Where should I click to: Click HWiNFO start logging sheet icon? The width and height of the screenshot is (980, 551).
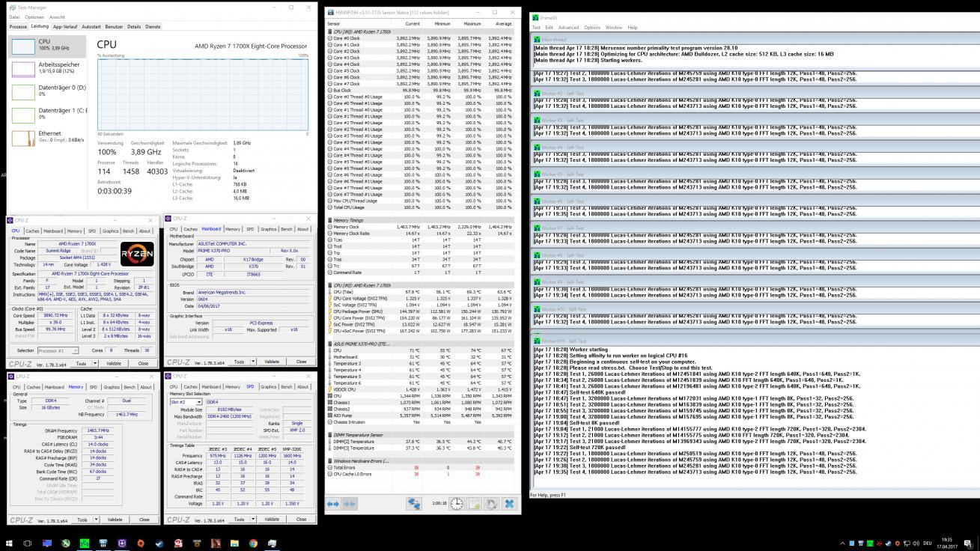click(475, 505)
